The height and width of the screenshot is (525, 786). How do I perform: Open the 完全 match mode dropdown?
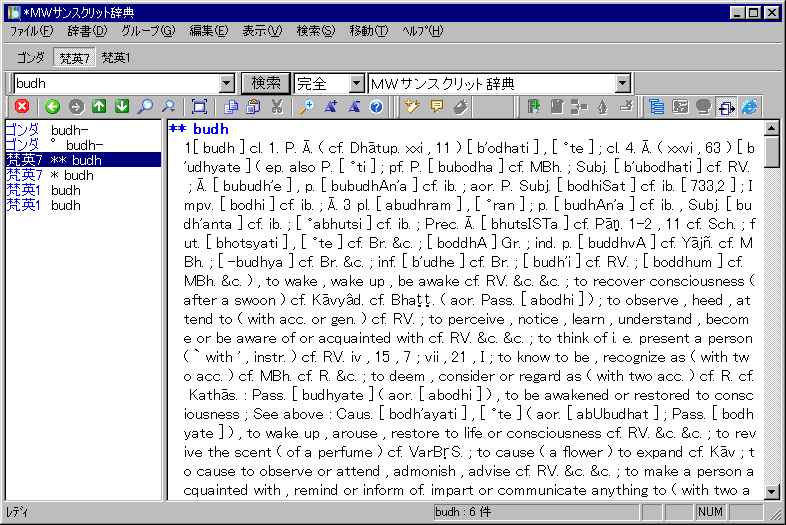(356, 83)
